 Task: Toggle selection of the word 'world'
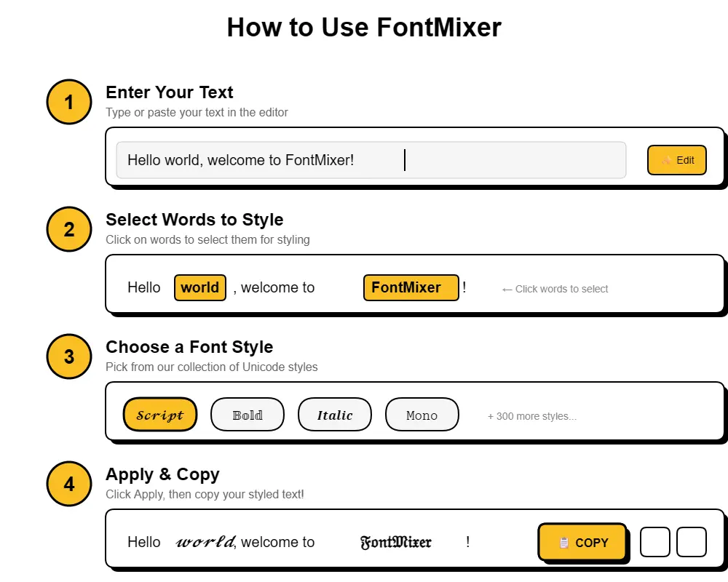point(199,287)
